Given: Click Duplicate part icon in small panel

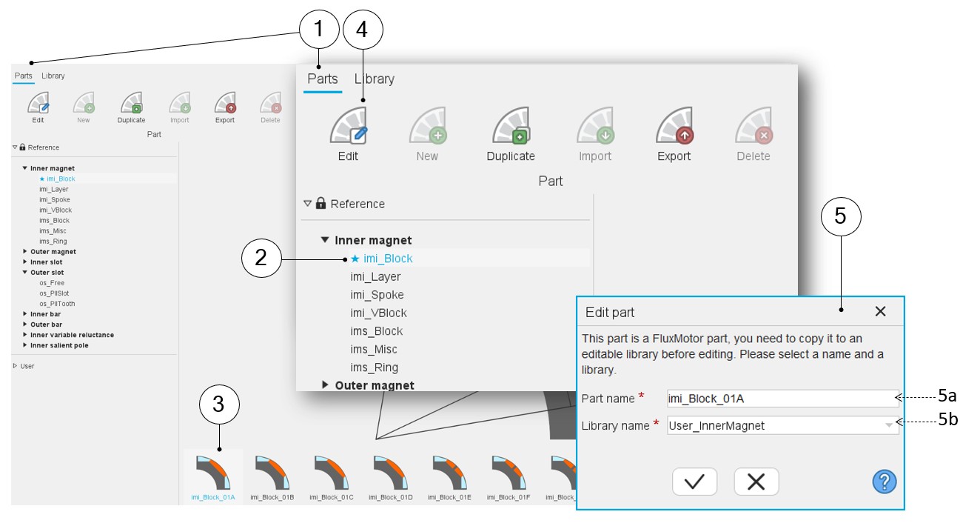Looking at the screenshot, I should 131,103.
